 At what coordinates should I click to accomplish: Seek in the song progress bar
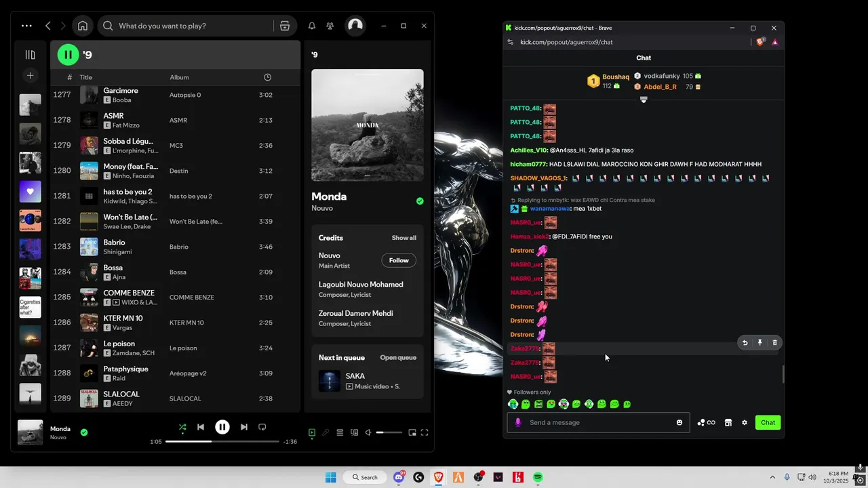[222, 441]
